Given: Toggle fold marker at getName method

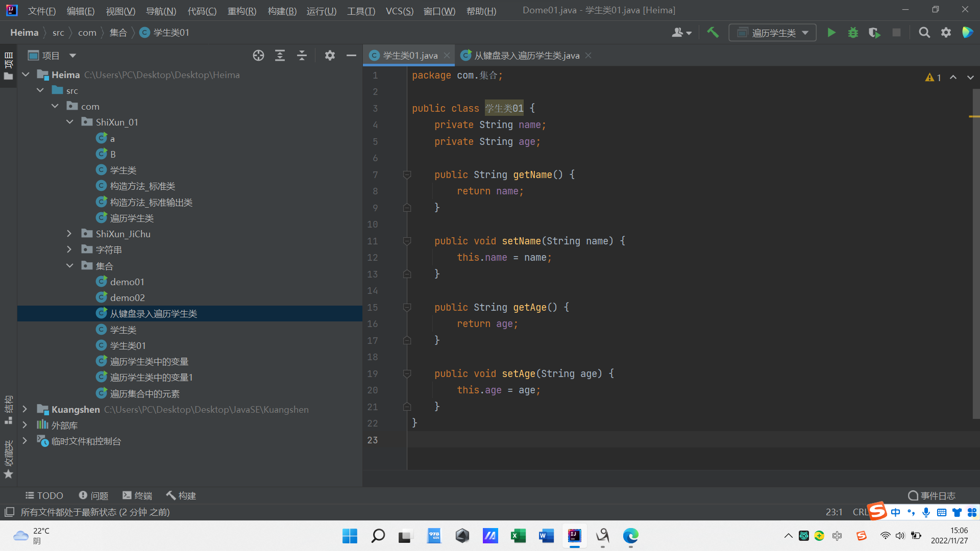Looking at the screenshot, I should coord(407,174).
